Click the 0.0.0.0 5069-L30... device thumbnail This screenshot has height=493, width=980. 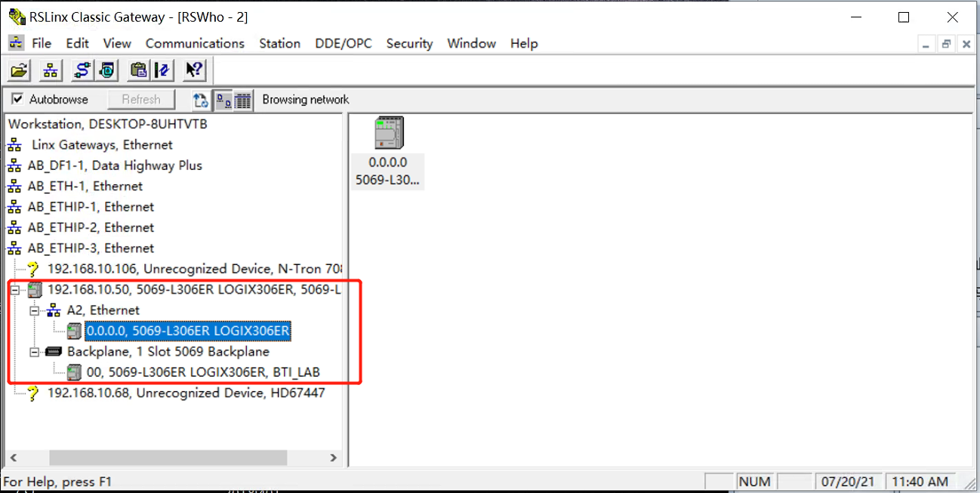click(x=388, y=153)
